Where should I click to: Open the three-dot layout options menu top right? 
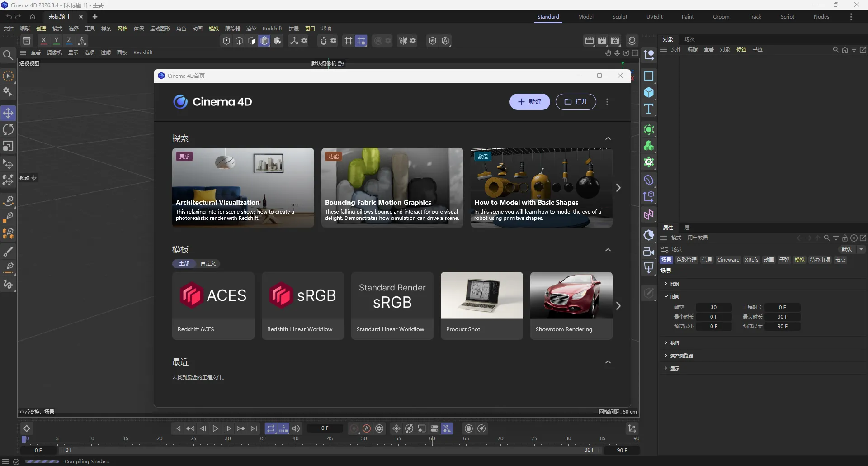click(x=851, y=17)
